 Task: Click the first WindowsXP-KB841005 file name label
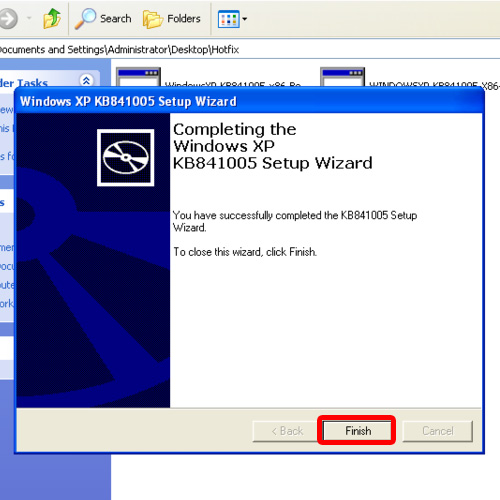click(233, 84)
